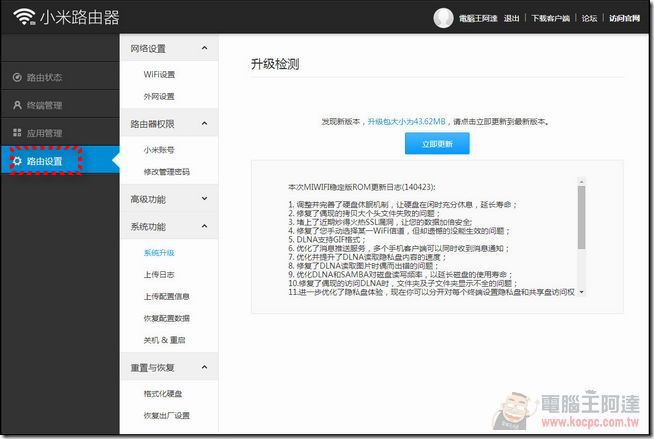
Task: Click the 系统功能 section header text
Action: (x=148, y=227)
